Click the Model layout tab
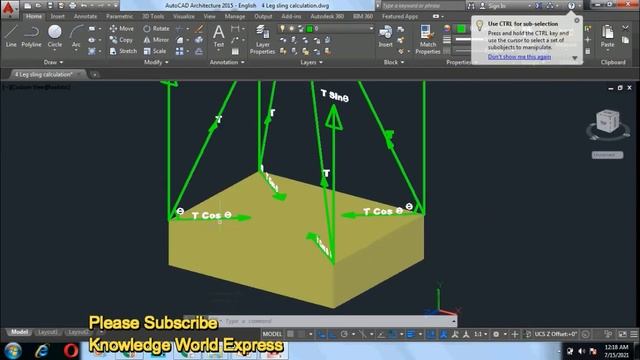This screenshot has width=640, height=360. click(x=19, y=332)
